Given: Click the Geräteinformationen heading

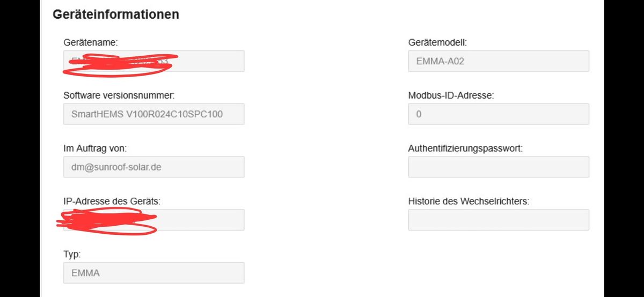Looking at the screenshot, I should (x=115, y=15).
